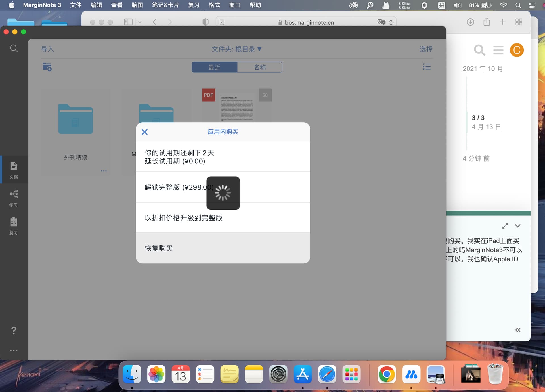
Task: Open help question mark in sidebar
Action: (x=14, y=330)
